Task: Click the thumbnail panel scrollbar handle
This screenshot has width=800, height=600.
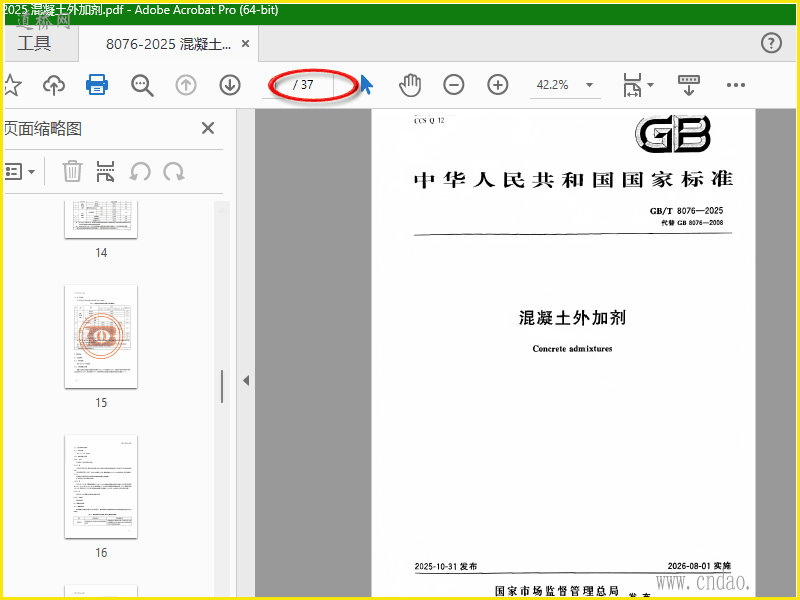Action: pyautogui.click(x=222, y=386)
